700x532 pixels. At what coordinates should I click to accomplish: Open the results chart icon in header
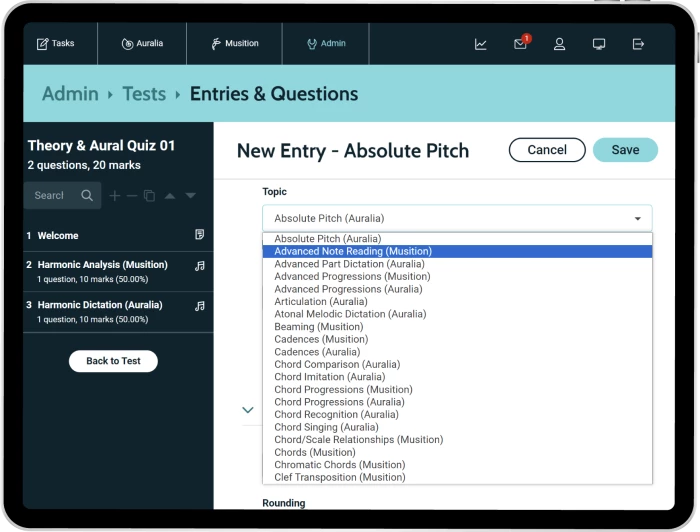(481, 44)
